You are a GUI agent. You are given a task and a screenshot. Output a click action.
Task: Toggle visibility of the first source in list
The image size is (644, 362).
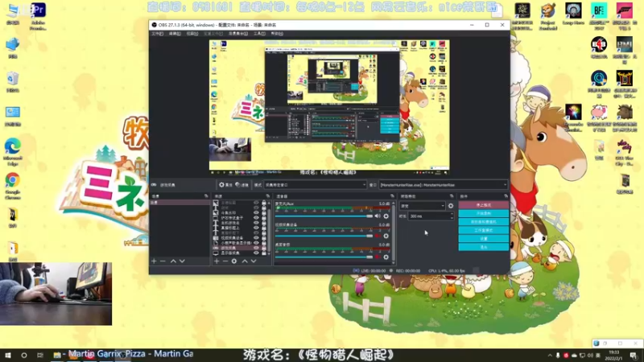tap(256, 203)
